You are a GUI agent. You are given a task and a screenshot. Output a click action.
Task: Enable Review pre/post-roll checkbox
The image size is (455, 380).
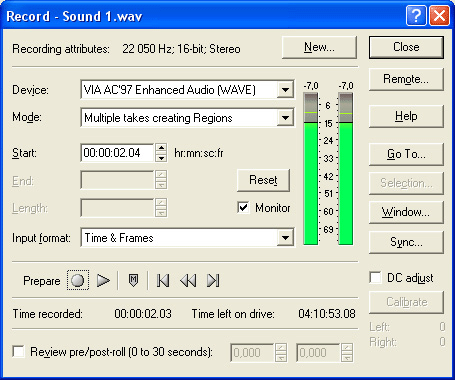(18, 352)
